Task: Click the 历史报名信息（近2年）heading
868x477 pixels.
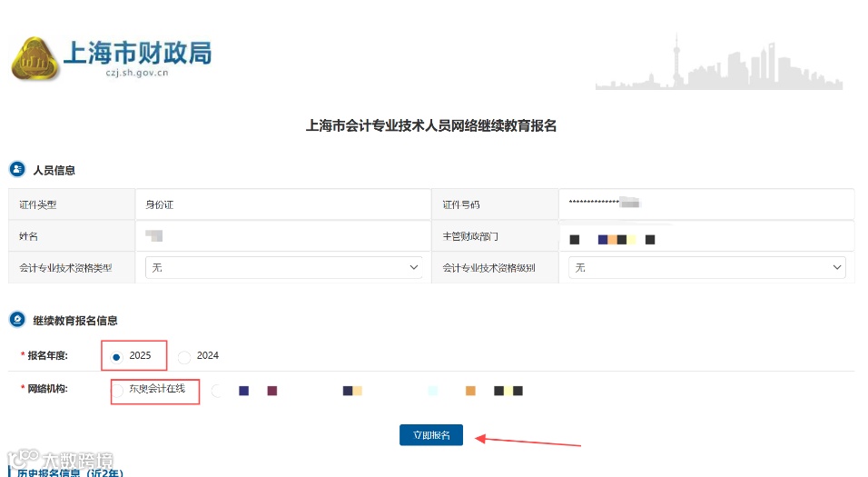Action: tap(70, 472)
